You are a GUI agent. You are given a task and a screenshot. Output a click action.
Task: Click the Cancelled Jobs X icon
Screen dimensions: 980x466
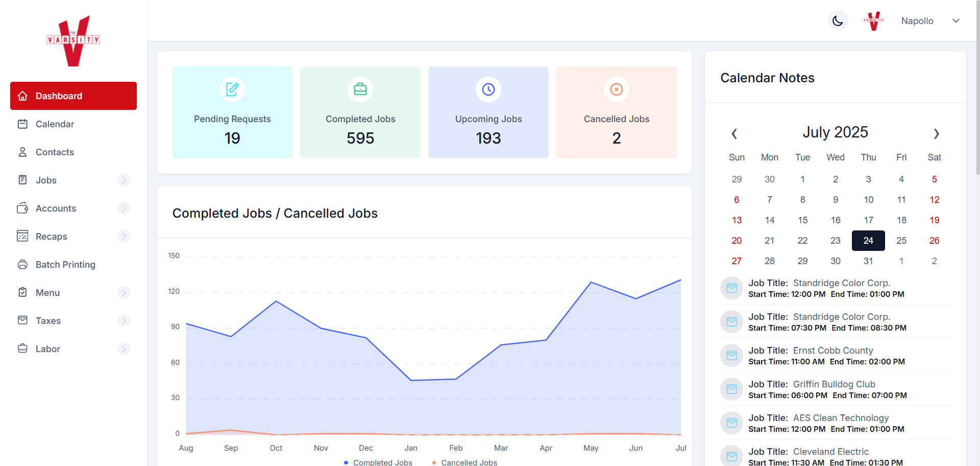tap(617, 89)
